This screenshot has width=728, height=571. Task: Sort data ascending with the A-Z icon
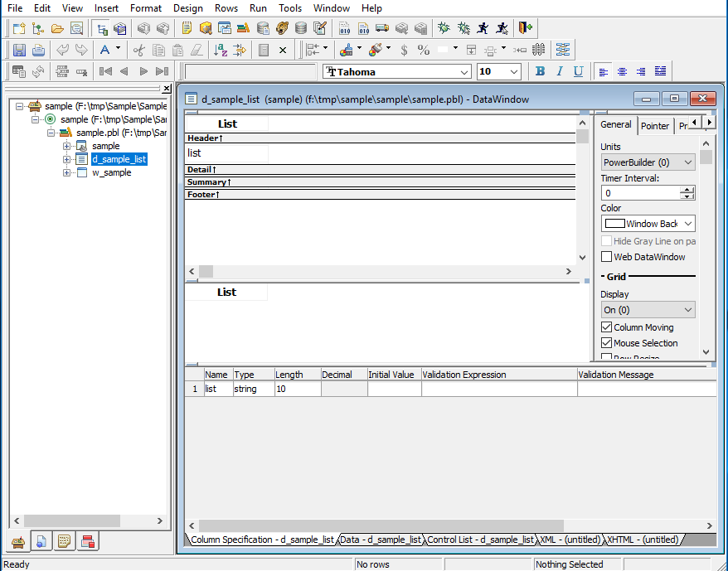tap(219, 50)
